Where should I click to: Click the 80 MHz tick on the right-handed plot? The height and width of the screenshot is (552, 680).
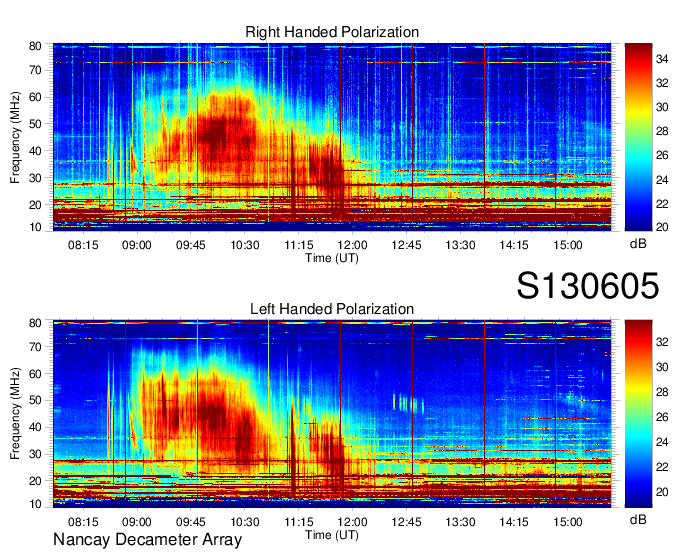click(x=35, y=46)
